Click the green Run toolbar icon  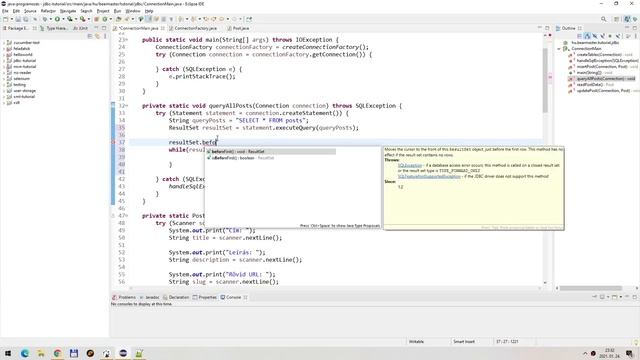pyautogui.click(x=57, y=19)
